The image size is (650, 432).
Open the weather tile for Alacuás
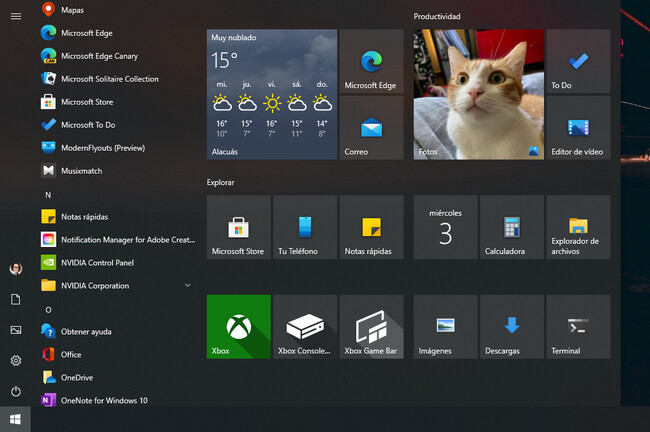point(272,94)
